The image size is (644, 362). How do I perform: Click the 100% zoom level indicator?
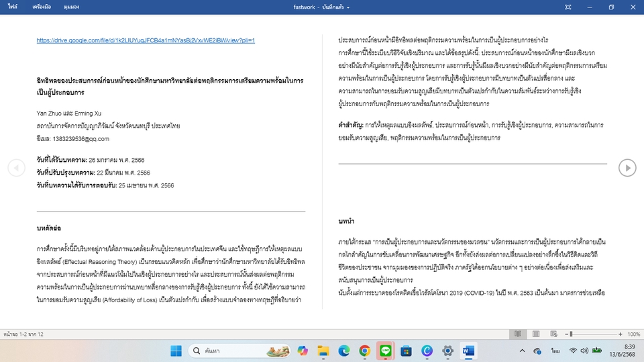coord(634,334)
